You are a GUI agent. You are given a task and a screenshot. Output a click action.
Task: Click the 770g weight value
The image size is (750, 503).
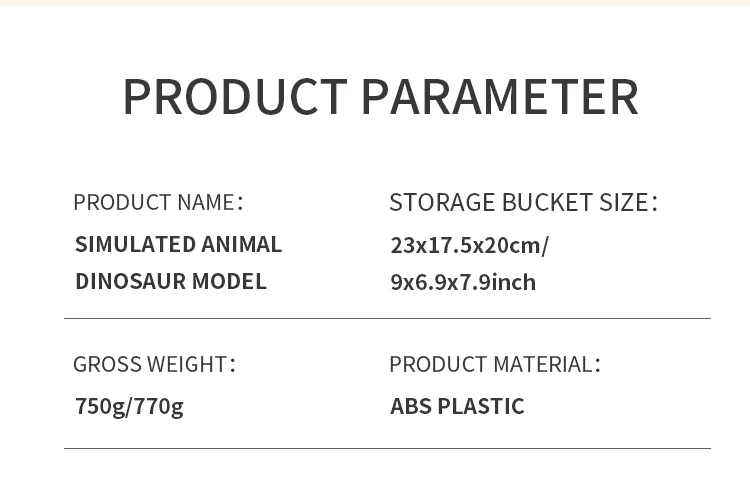click(159, 406)
